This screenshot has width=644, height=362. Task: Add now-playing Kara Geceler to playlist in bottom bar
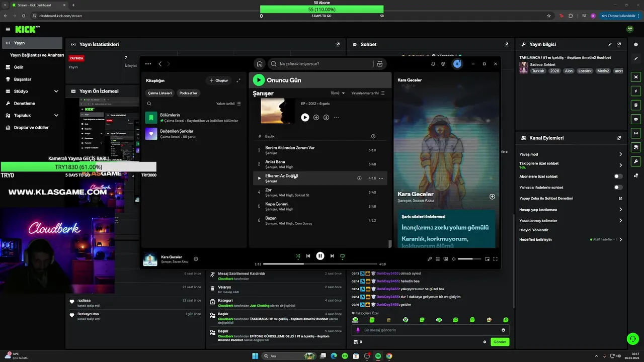[196, 259]
